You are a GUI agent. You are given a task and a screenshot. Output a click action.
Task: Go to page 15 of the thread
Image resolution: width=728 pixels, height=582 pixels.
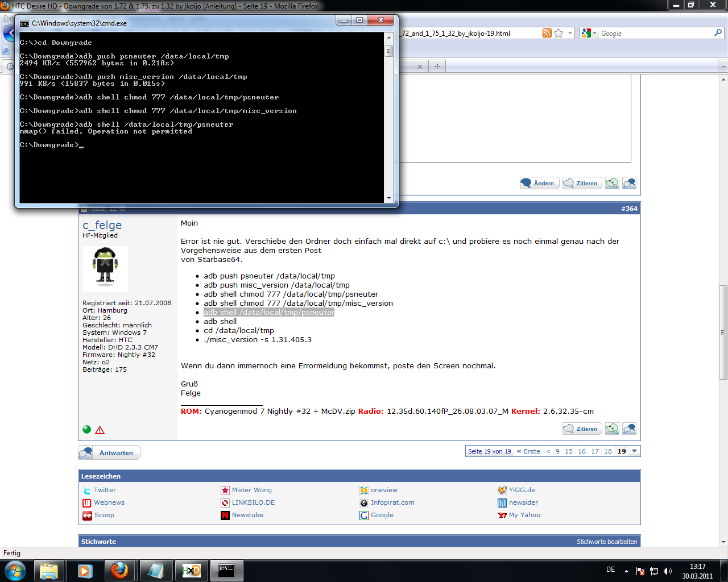tap(569, 451)
